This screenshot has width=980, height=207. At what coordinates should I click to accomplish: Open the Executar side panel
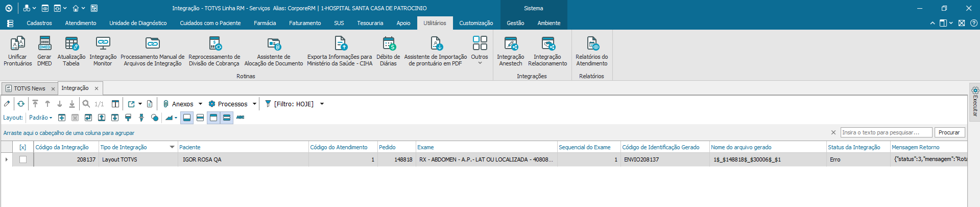coord(975,102)
